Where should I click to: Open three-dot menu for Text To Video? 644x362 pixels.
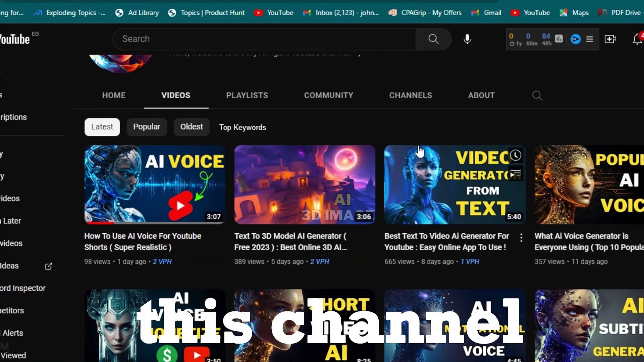[521, 238]
